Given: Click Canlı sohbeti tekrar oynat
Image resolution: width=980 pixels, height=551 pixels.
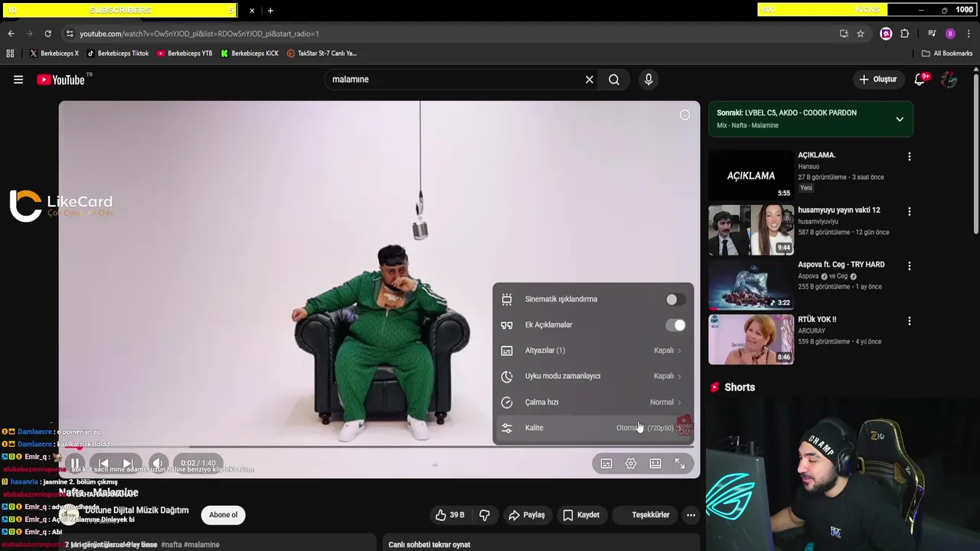Looking at the screenshot, I should [x=430, y=545].
